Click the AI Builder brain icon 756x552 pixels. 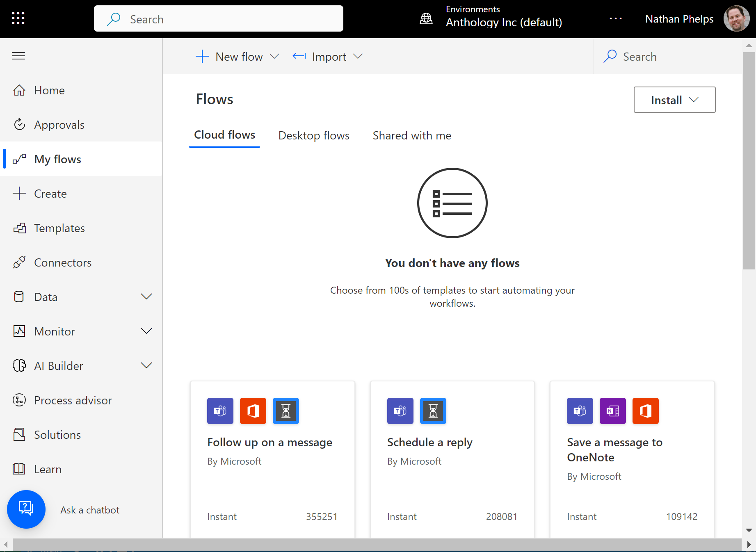click(x=19, y=366)
